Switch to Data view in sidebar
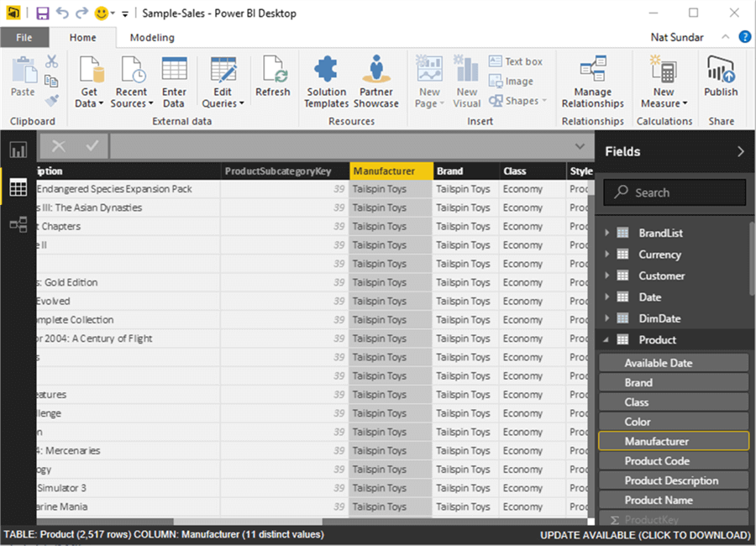Screen dimensions: 756x546 click(18, 187)
